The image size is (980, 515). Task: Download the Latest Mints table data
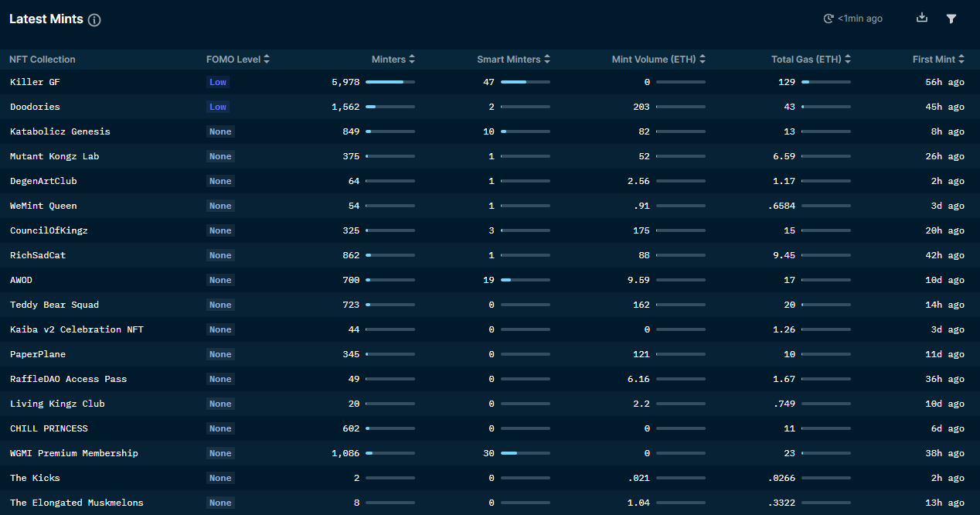[921, 18]
